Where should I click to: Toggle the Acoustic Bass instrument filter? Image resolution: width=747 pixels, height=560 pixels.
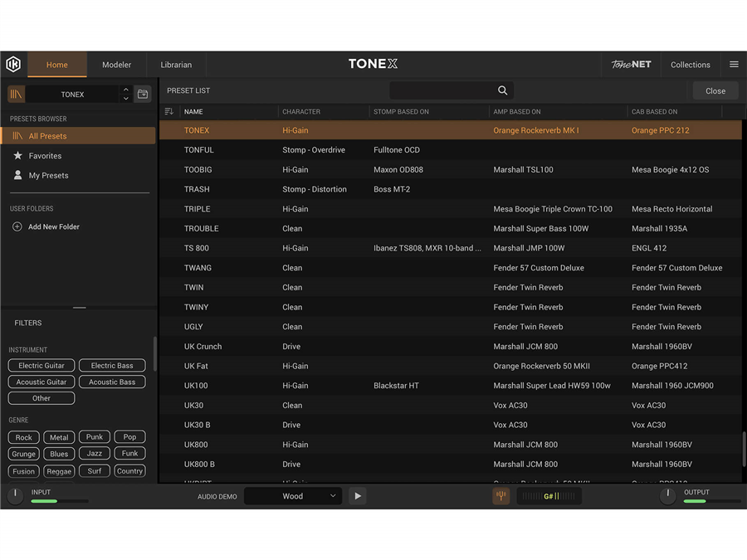tap(112, 382)
